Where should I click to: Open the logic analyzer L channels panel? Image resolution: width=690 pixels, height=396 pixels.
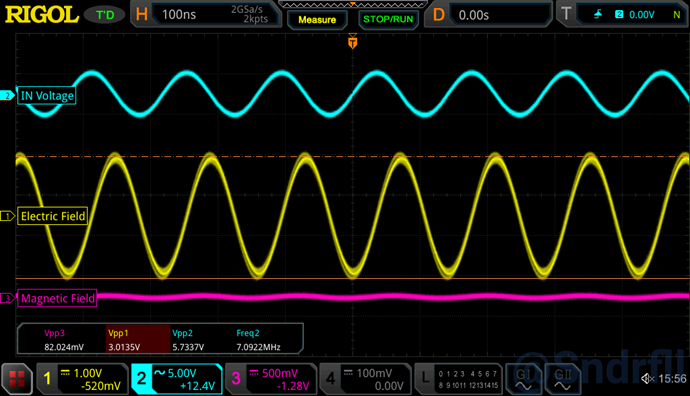tap(459, 379)
